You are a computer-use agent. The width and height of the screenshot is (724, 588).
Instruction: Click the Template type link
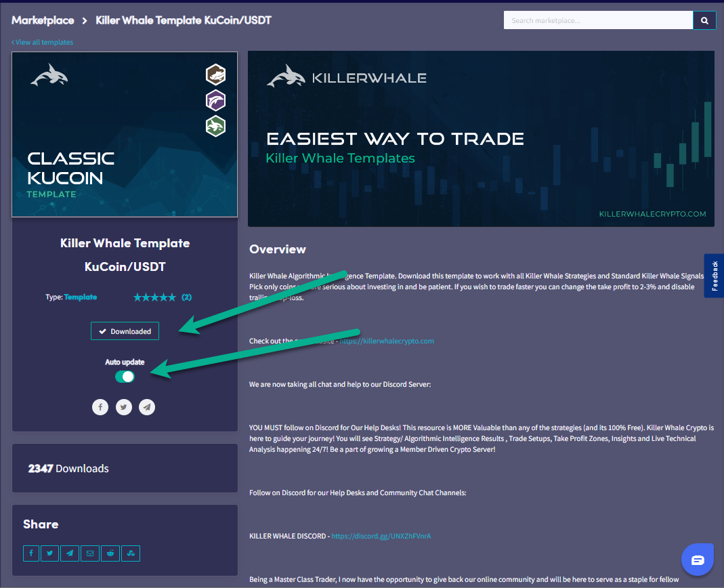tap(81, 297)
